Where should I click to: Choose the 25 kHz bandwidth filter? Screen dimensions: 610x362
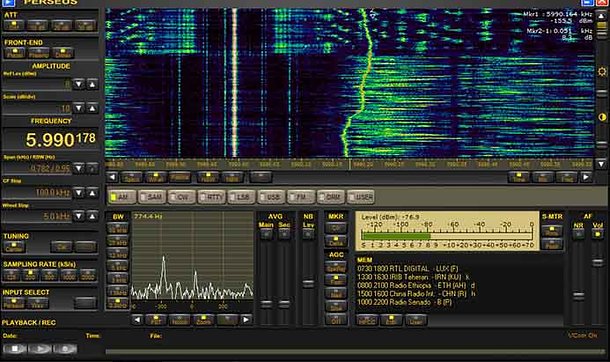point(117,241)
